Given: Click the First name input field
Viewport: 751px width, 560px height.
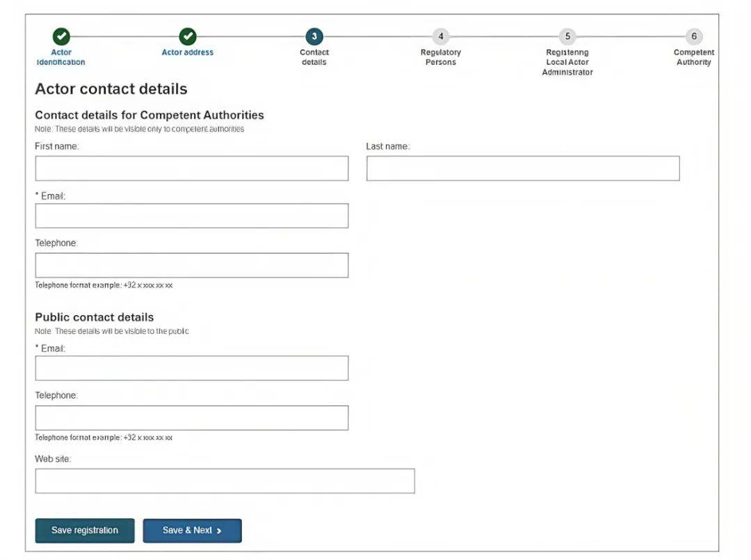Looking at the screenshot, I should 192,168.
